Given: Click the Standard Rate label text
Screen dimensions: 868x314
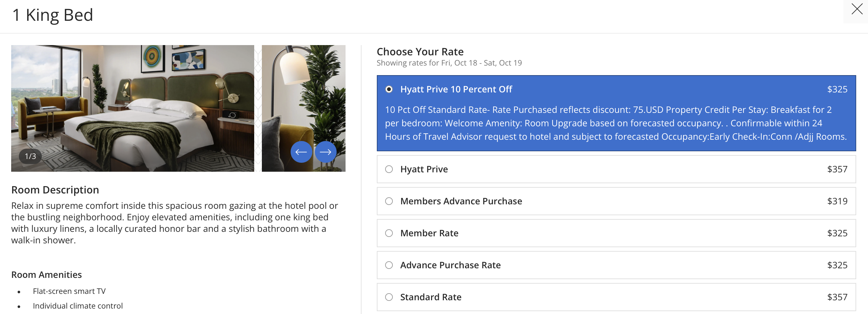Looking at the screenshot, I should [430, 297].
